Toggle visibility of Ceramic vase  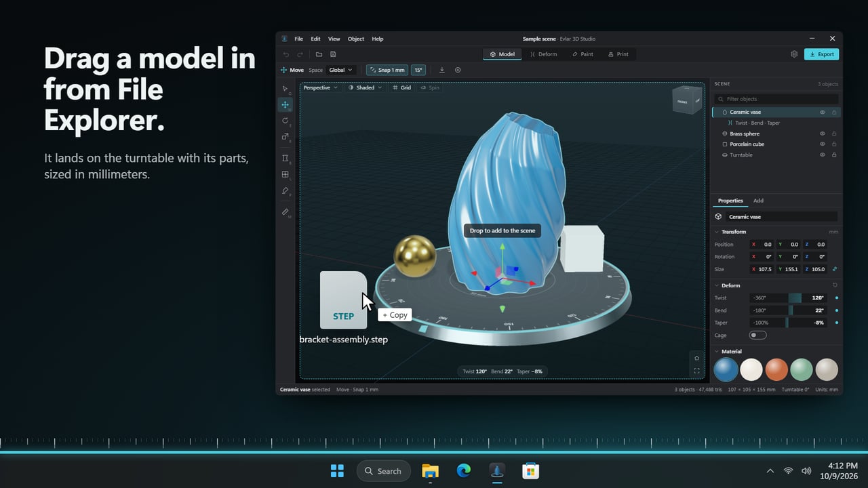coord(823,113)
